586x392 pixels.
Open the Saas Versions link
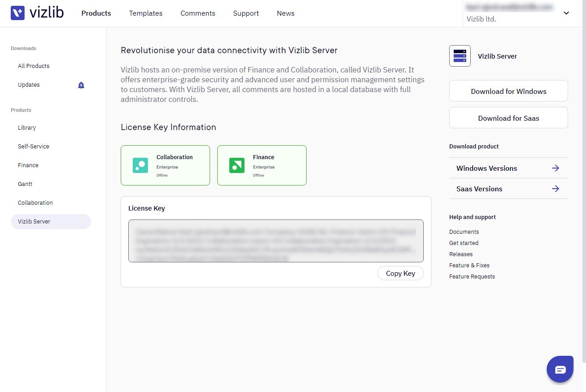pos(509,189)
